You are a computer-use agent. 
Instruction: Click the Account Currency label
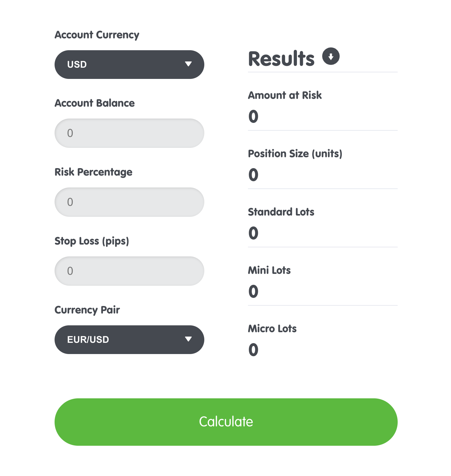coord(97,35)
